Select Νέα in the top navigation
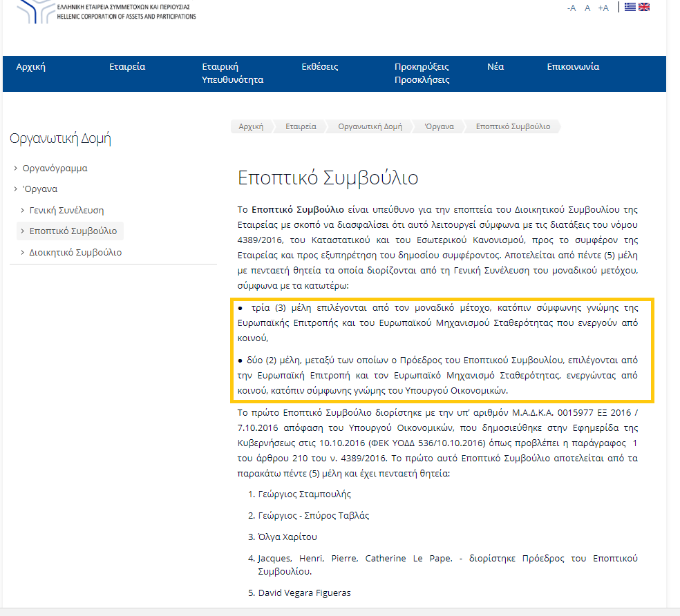 click(x=495, y=67)
